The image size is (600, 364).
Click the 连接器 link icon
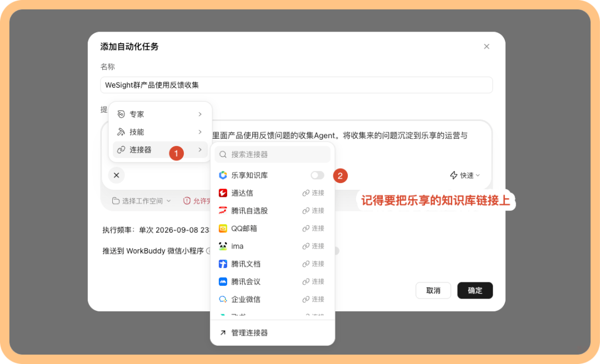[x=121, y=149]
